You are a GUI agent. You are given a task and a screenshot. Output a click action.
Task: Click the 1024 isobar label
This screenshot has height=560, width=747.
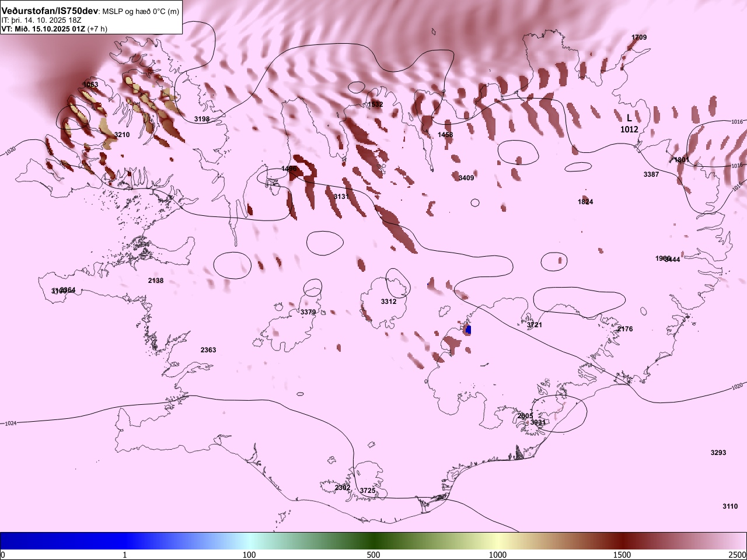tap(11, 423)
